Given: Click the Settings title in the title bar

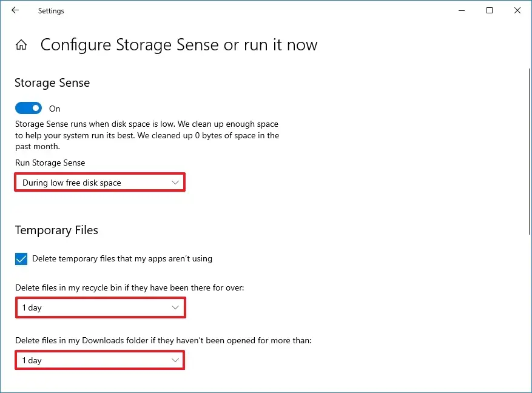Looking at the screenshot, I should tap(50, 10).
